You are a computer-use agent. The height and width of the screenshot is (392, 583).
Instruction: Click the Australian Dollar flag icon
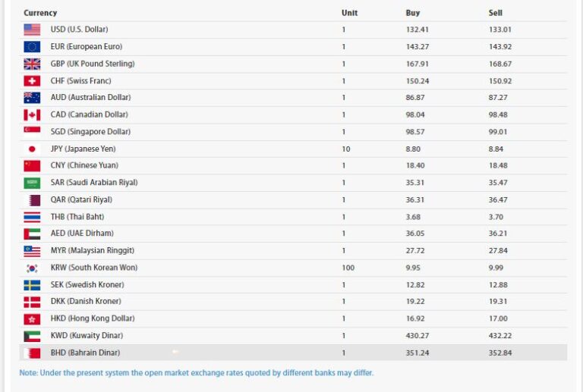pyautogui.click(x=32, y=98)
